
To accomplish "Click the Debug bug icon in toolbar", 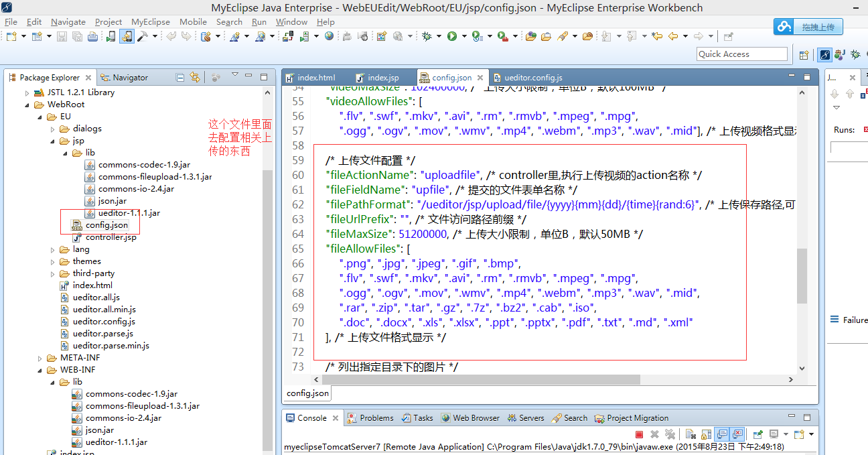I will pos(427,36).
